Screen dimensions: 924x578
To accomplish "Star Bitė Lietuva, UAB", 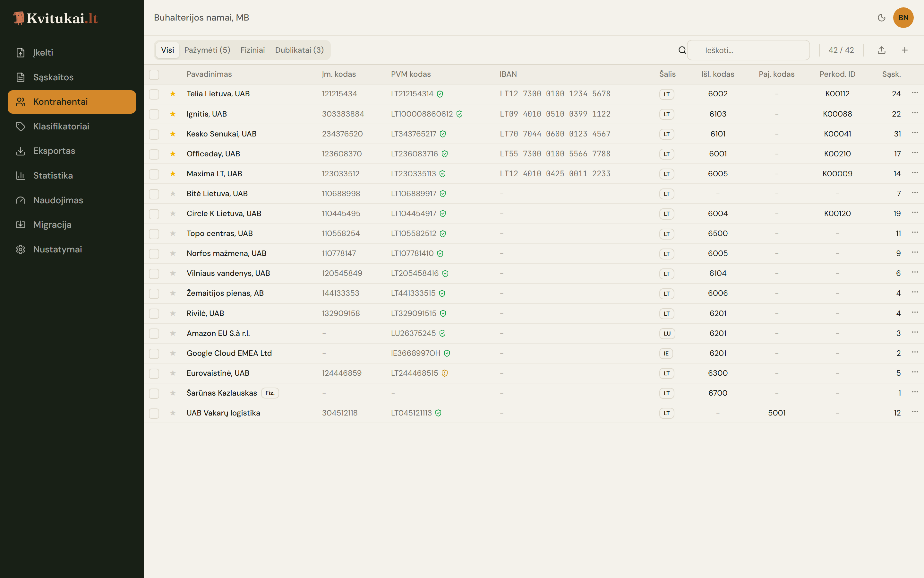I will [x=173, y=194].
